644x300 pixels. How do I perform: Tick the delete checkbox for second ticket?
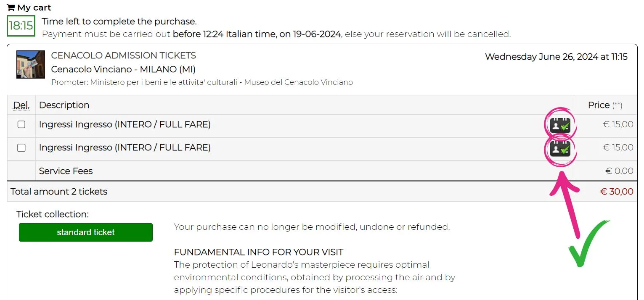click(x=21, y=147)
